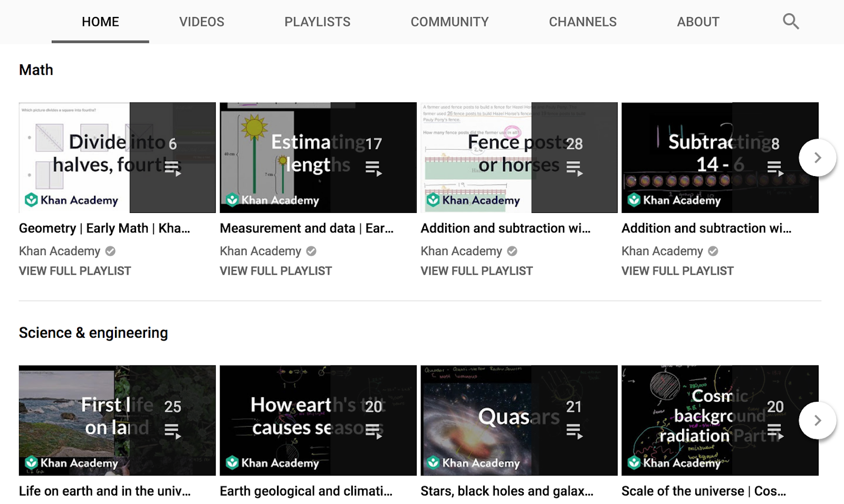Show next playlists in Math row
Screen dimensions: 844x504
pos(818,158)
